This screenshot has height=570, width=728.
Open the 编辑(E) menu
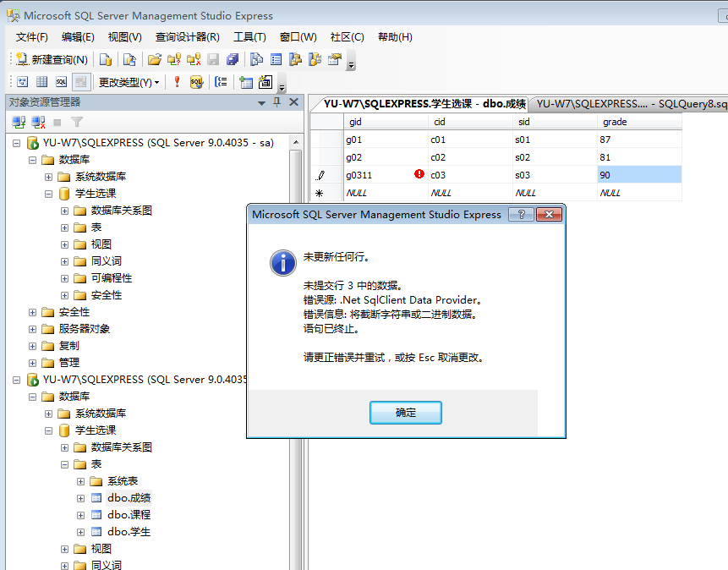pos(78,37)
